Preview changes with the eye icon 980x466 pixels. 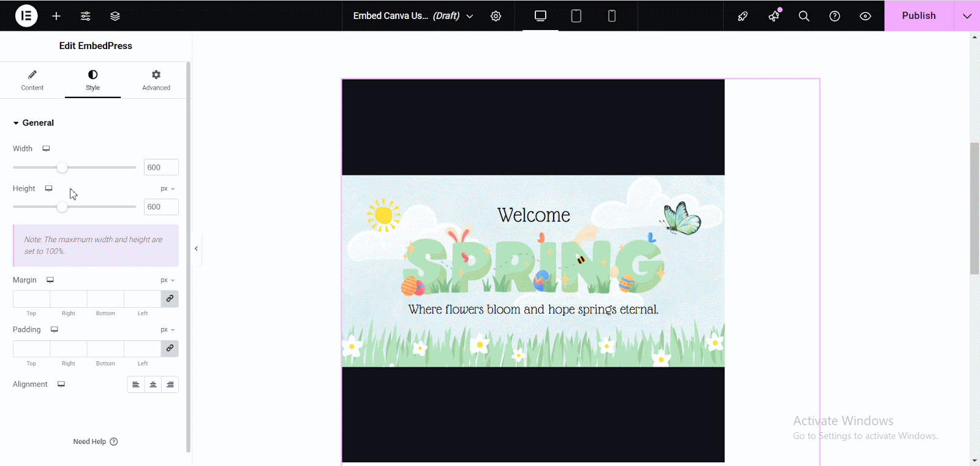coord(865,16)
